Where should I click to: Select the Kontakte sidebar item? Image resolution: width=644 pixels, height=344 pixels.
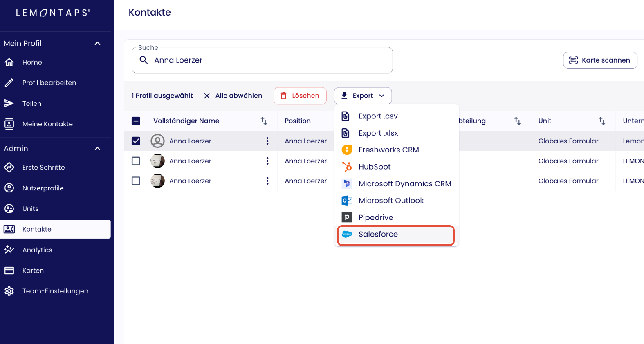point(55,229)
